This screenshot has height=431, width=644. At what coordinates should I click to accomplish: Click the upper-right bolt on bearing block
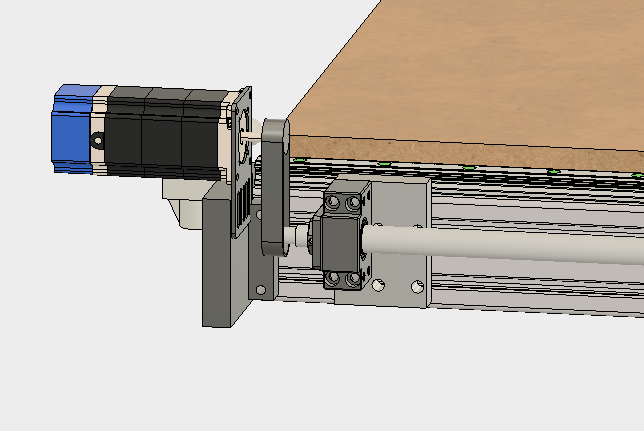[352, 203]
